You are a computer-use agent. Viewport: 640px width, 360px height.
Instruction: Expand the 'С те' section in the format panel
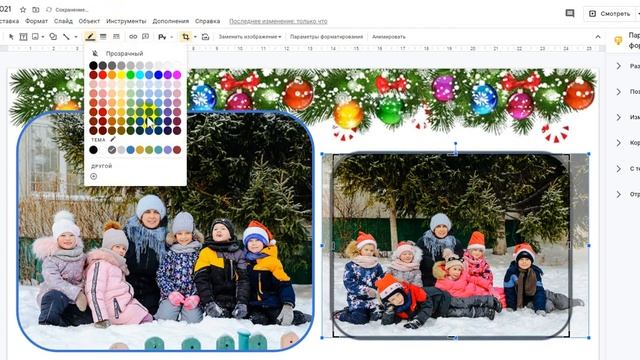pos(619,169)
